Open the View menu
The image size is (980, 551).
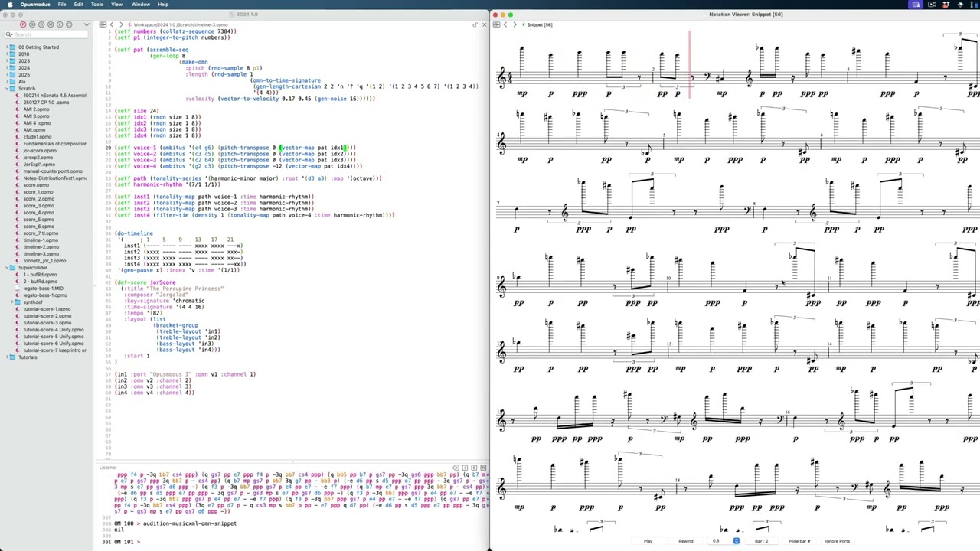(116, 5)
